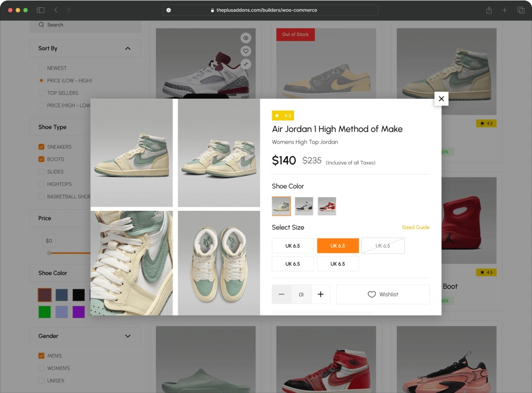Select the red Air Jordan color swatch
Screen dimensions: 532x393
point(327,206)
